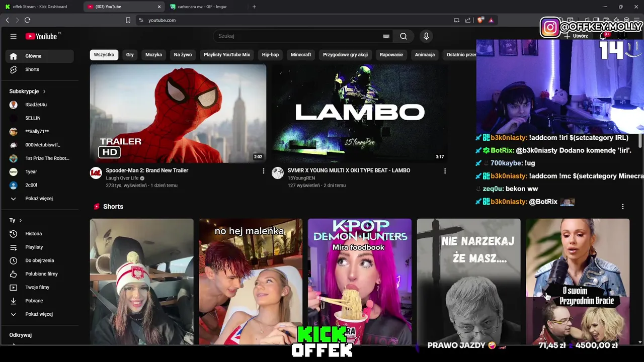Play the LAMBO video thumbnail
Viewport: 644px width, 362px height.
coord(360,114)
